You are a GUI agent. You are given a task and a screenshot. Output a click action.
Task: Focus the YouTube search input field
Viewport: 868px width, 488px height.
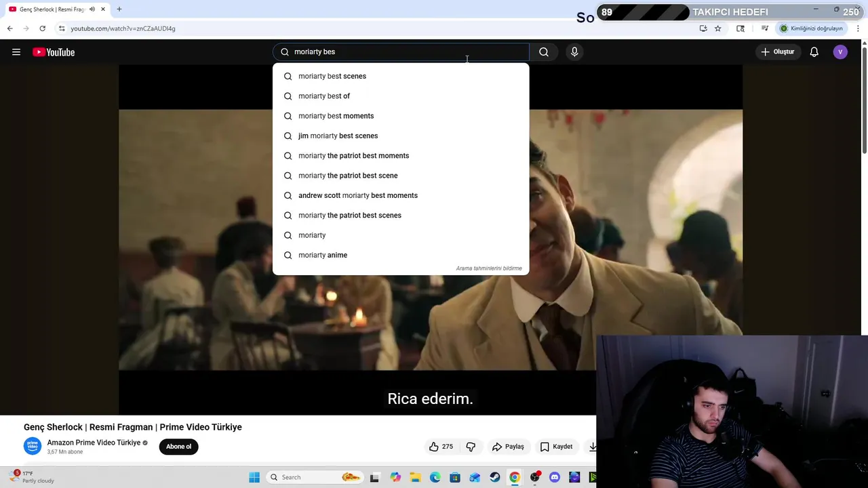click(x=401, y=52)
